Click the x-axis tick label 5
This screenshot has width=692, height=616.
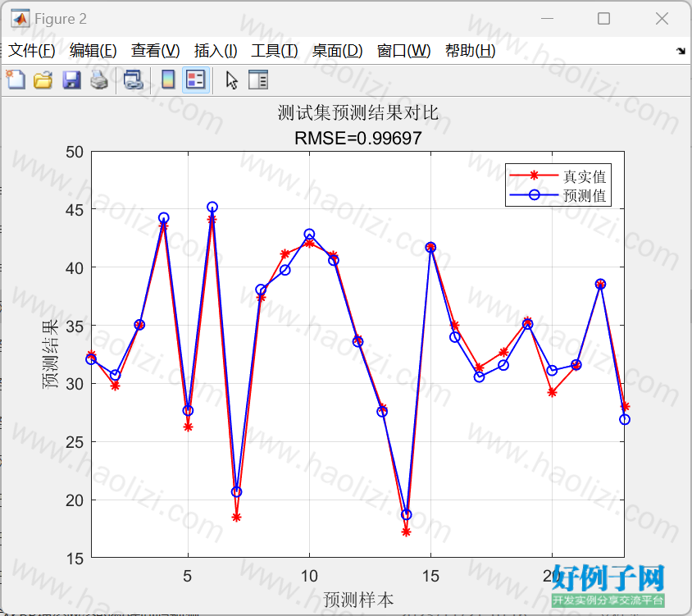point(188,577)
